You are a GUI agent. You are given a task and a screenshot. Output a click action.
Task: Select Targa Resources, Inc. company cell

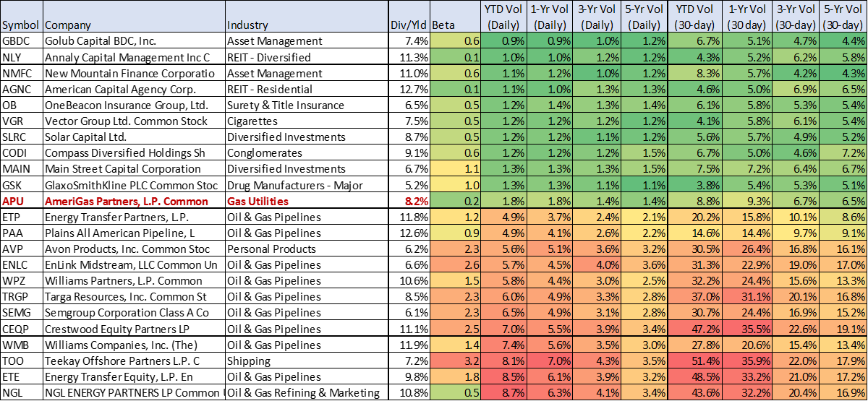pos(134,297)
